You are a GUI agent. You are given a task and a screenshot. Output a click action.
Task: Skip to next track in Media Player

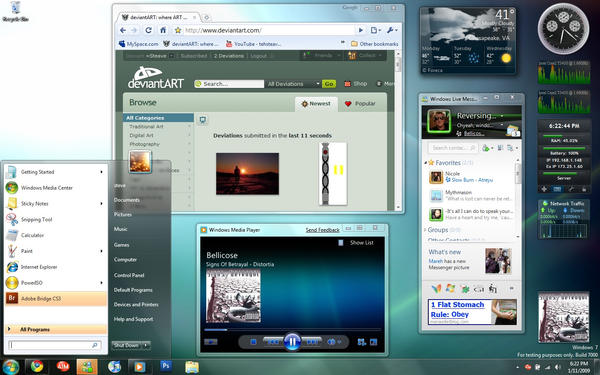[312, 342]
